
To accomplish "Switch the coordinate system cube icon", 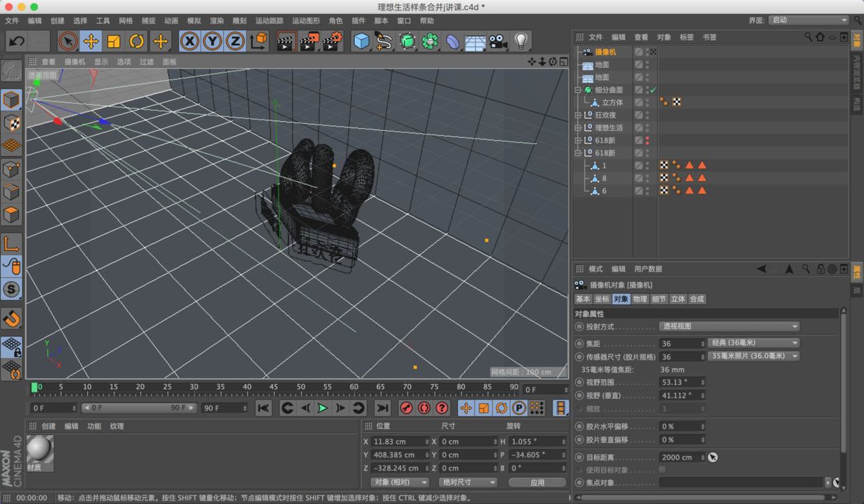I will [x=259, y=41].
